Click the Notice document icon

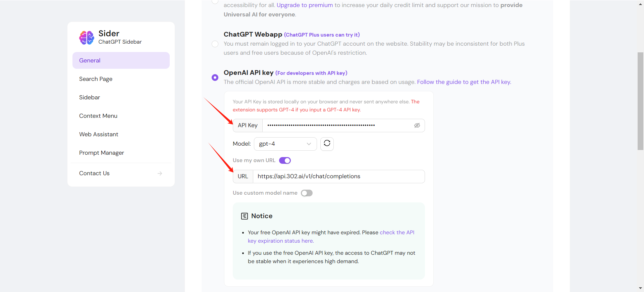click(244, 216)
